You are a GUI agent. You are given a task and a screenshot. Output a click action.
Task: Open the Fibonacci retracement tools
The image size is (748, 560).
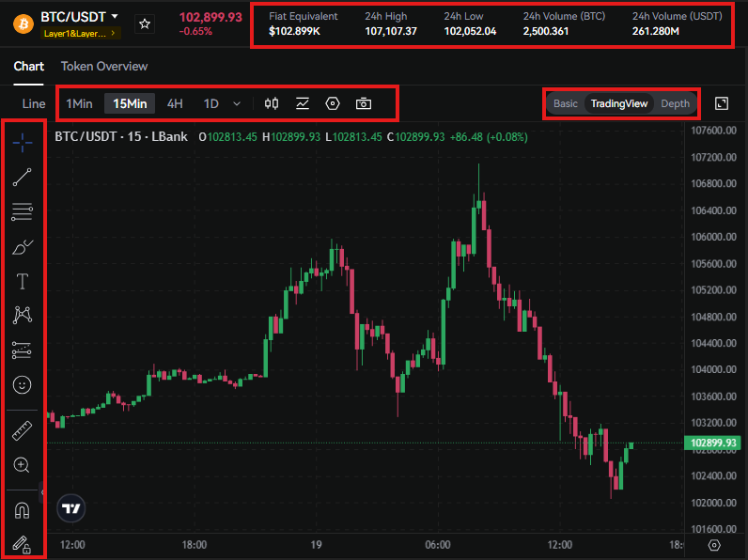[22, 211]
